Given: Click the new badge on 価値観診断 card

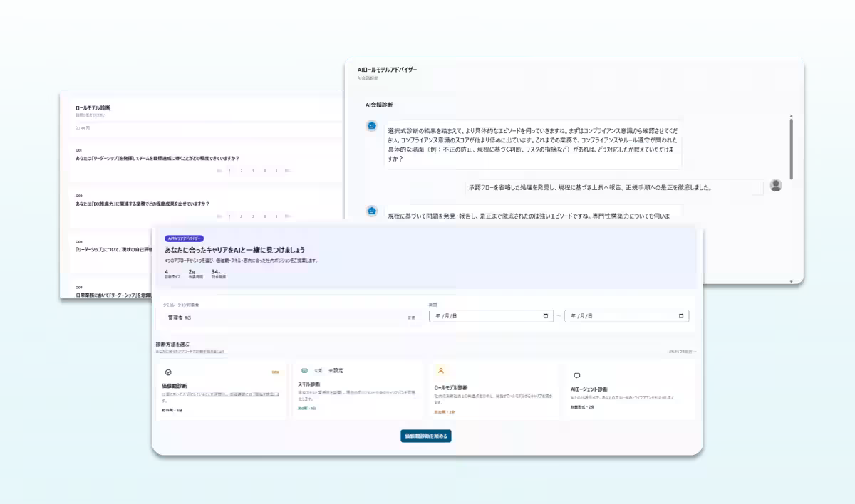Looking at the screenshot, I should point(276,372).
